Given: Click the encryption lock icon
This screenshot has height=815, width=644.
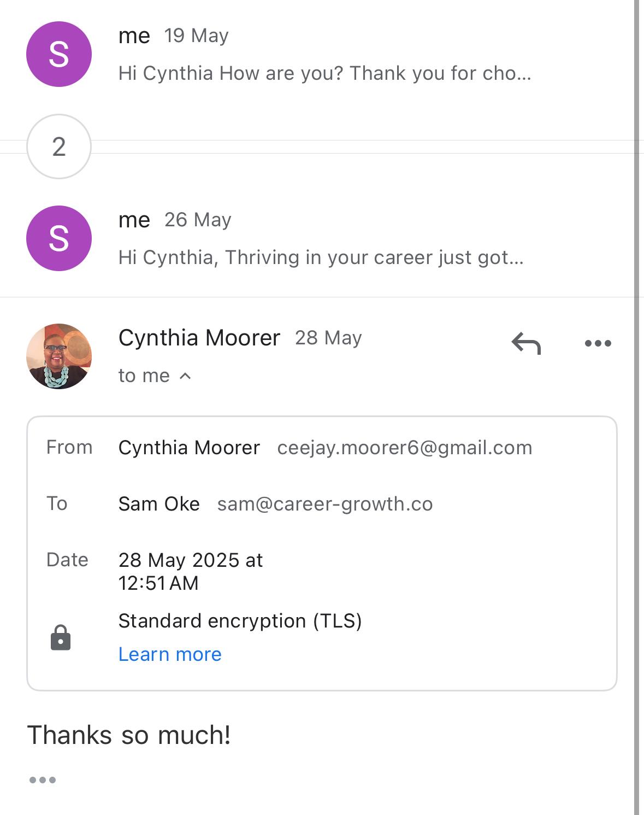Looking at the screenshot, I should pyautogui.click(x=61, y=638).
